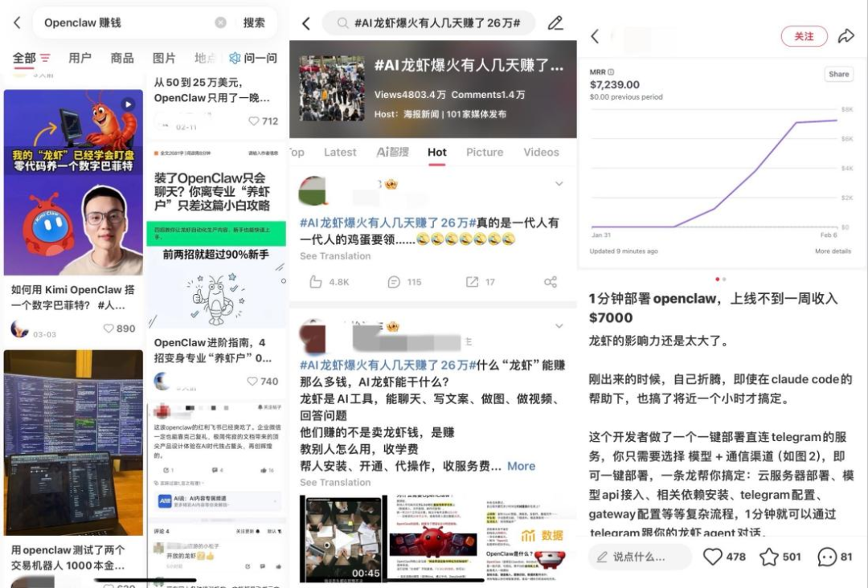The height and width of the screenshot is (588, 868).
Task: Collapse the first hot post via its chevron
Action: 559,182
